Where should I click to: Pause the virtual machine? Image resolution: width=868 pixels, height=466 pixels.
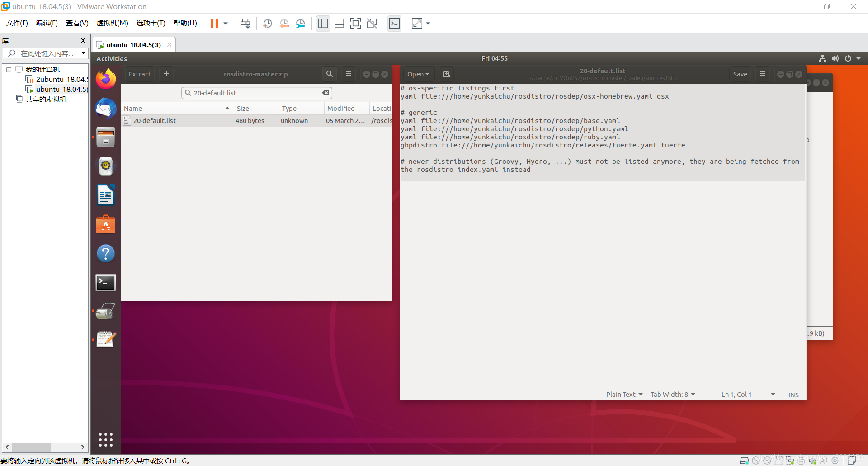coord(214,23)
